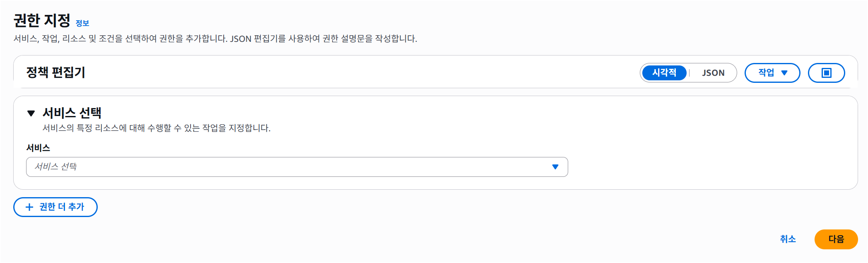The image size is (868, 263).
Task: Click page description mentioning JSON 편집기
Action: pos(215,39)
